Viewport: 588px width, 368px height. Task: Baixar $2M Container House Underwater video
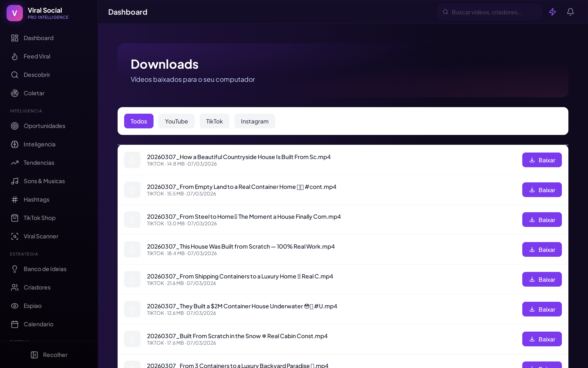542,309
